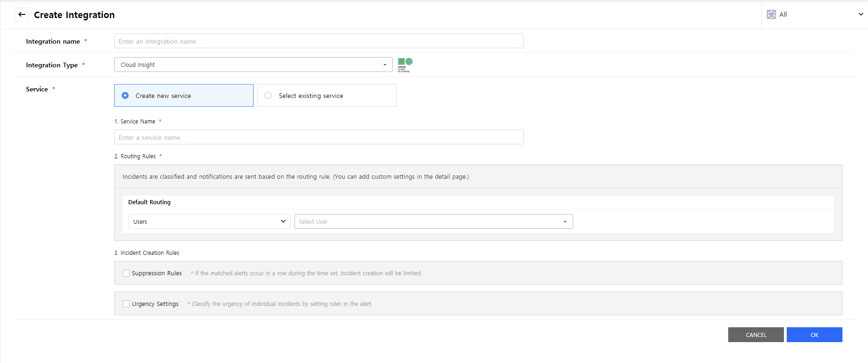Expand the All dropdown chevron at top right
868x363 pixels.
pyautogui.click(x=861, y=14)
